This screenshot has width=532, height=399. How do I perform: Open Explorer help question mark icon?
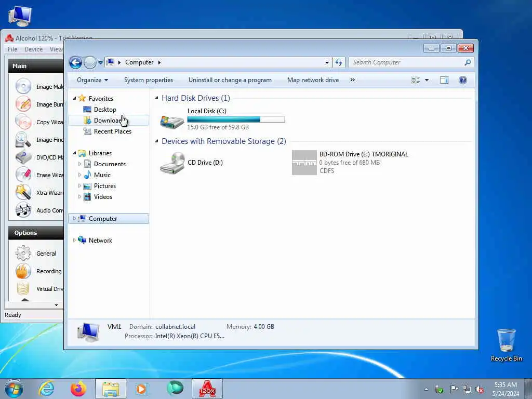(x=462, y=80)
